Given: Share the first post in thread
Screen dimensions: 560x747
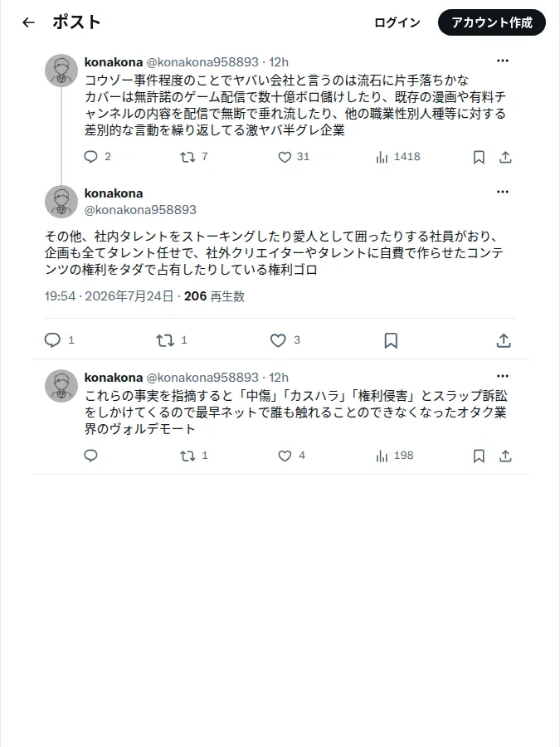Looking at the screenshot, I should [x=505, y=157].
